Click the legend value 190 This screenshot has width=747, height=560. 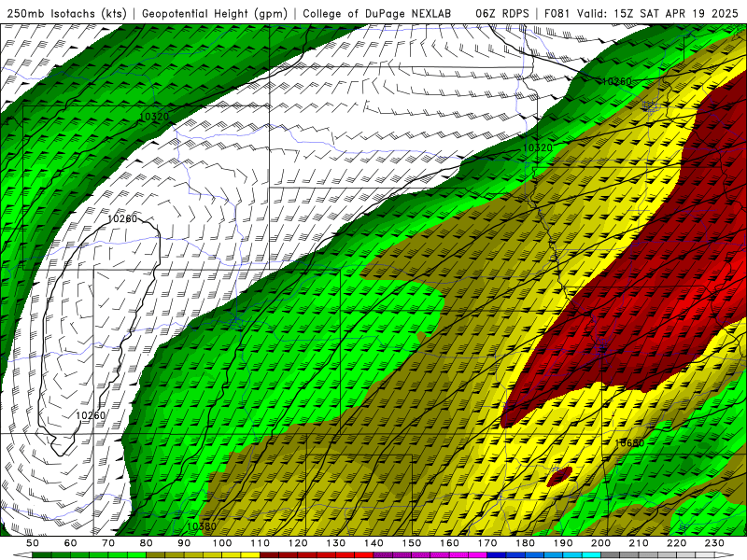[x=563, y=543]
